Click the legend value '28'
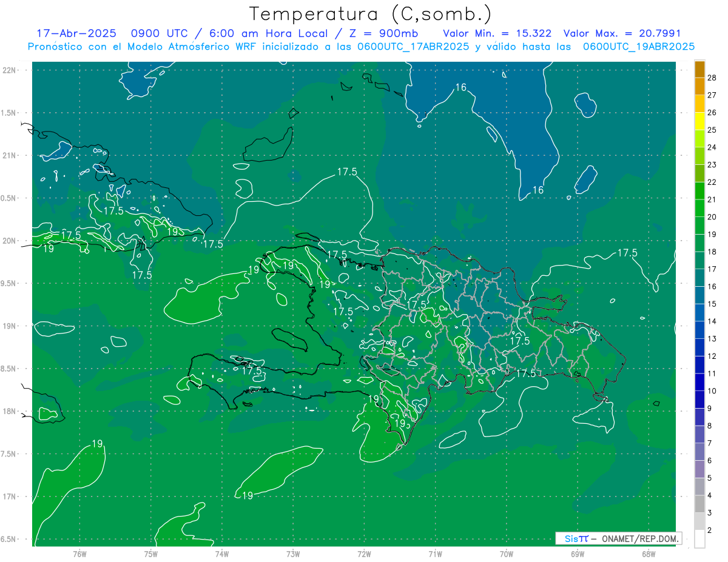 point(712,78)
